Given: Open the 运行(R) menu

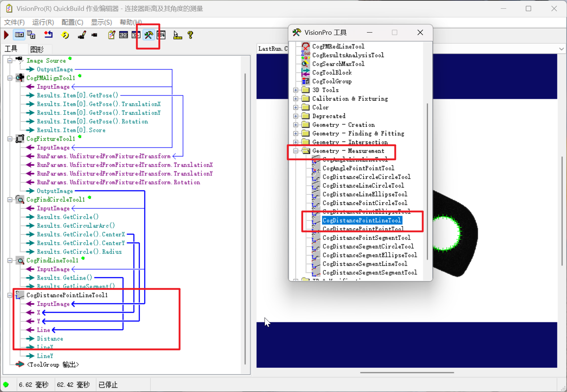Looking at the screenshot, I should point(43,22).
